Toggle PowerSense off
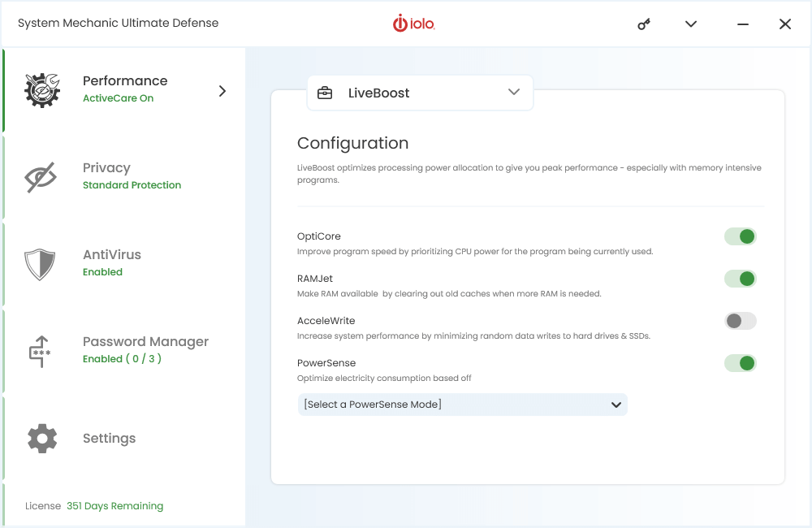Image resolution: width=812 pixels, height=528 pixels. click(x=740, y=362)
